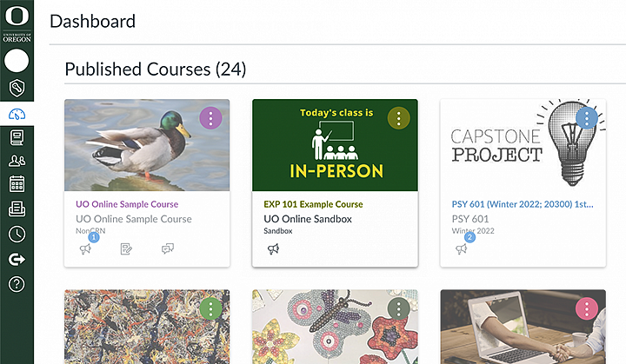The width and height of the screenshot is (626, 364).
Task: Open the Inbox from the sidebar
Action: [x=17, y=208]
